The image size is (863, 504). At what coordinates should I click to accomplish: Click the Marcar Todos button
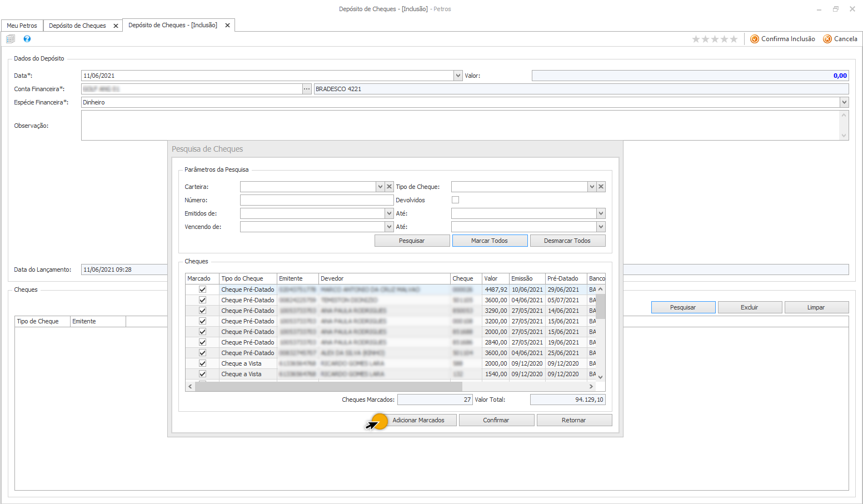tap(490, 241)
